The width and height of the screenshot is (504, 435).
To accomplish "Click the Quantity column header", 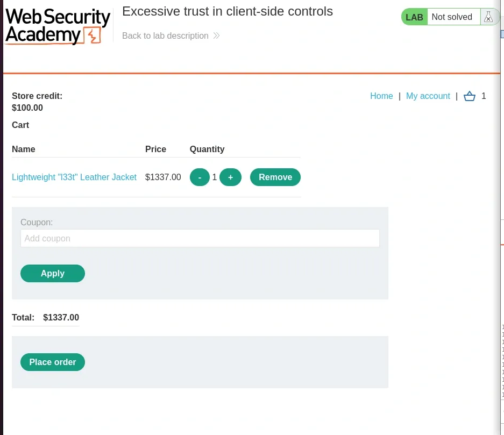I will point(207,149).
